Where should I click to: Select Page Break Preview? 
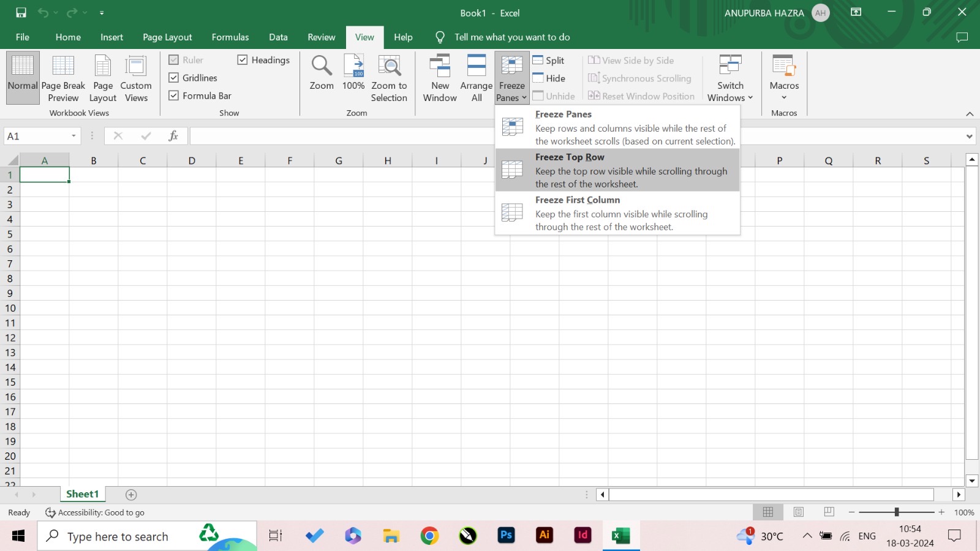click(x=63, y=77)
